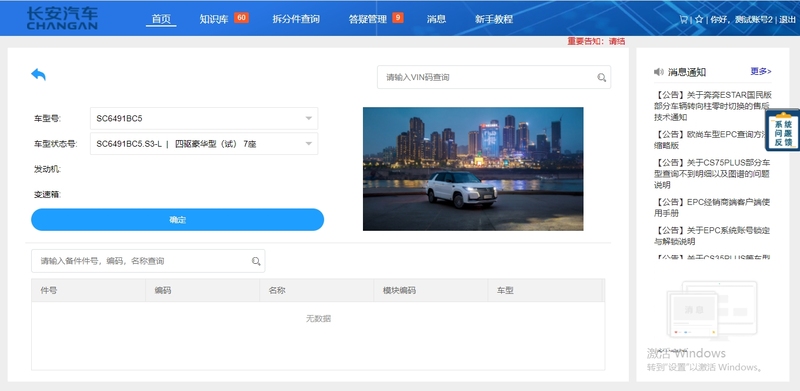Click the speaker icon beside 消息通知
The image size is (800, 391).
659,72
